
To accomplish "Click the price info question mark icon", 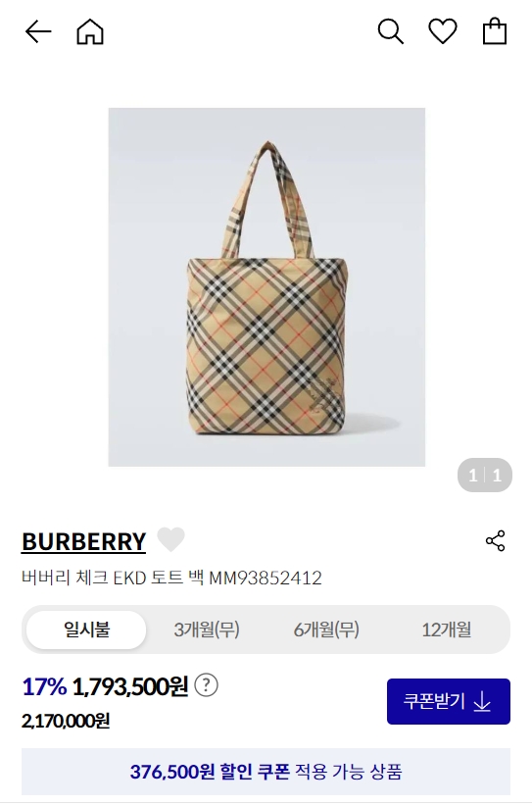I will click(x=206, y=684).
